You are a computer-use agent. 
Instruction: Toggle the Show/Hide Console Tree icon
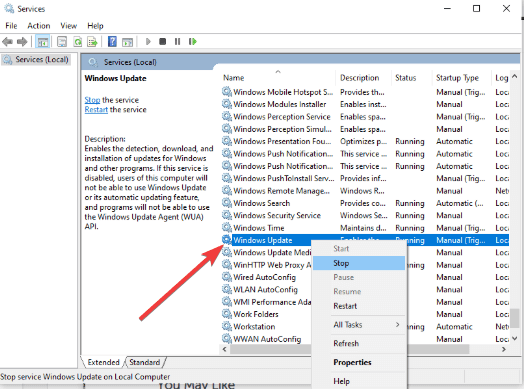(43, 42)
